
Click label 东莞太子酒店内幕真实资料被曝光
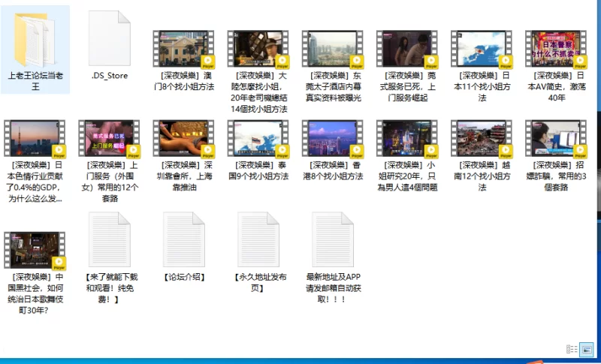coord(333,86)
